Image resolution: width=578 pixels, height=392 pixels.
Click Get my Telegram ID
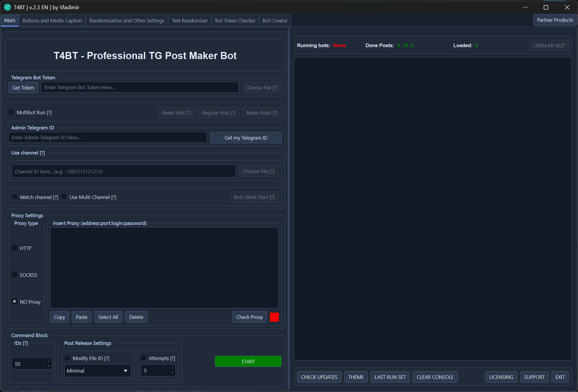click(246, 138)
